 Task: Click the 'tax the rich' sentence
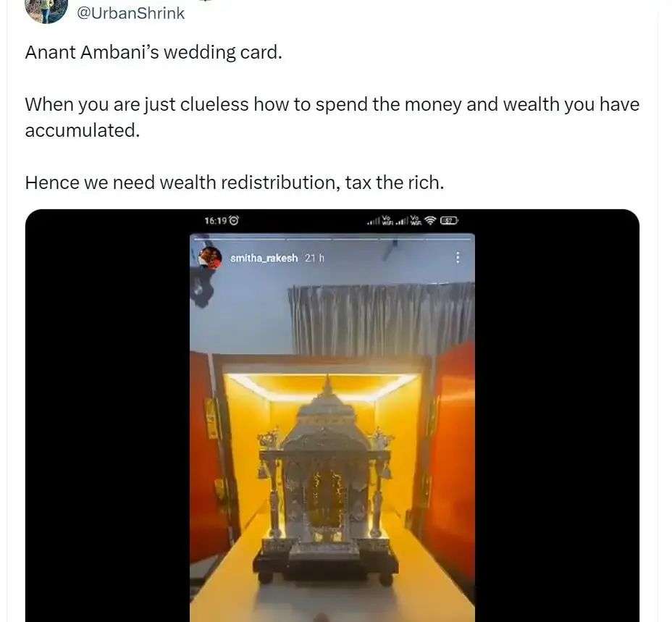(x=235, y=182)
